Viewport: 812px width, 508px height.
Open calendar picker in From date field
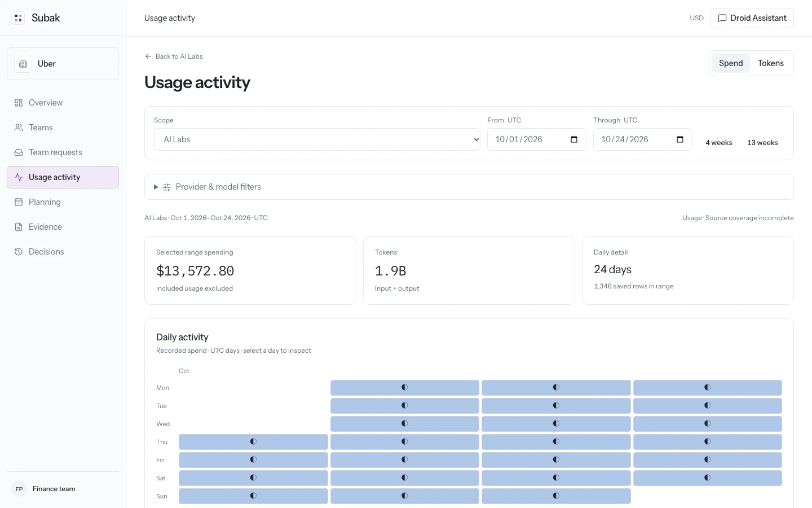click(x=574, y=139)
